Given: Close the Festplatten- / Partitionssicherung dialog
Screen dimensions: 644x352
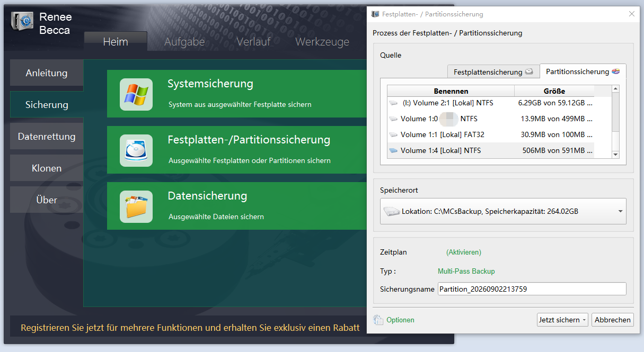Looking at the screenshot, I should [631, 14].
